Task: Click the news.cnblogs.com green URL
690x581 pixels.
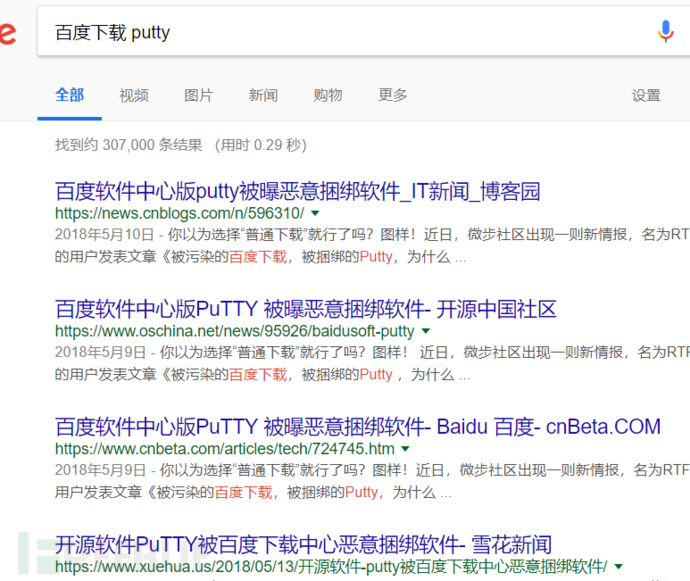Action: tap(179, 214)
